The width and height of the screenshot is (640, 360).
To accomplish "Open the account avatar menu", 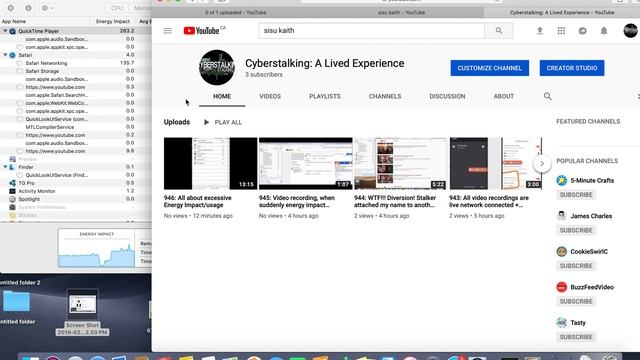I will pos(630,31).
